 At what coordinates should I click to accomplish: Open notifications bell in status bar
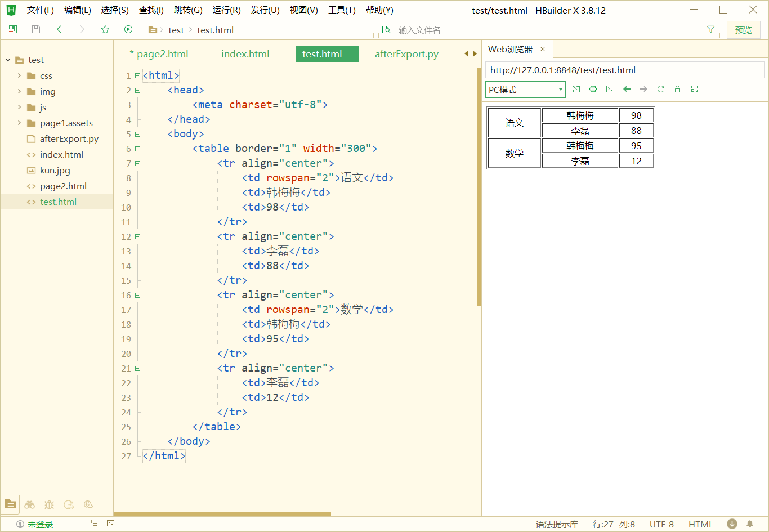click(750, 524)
